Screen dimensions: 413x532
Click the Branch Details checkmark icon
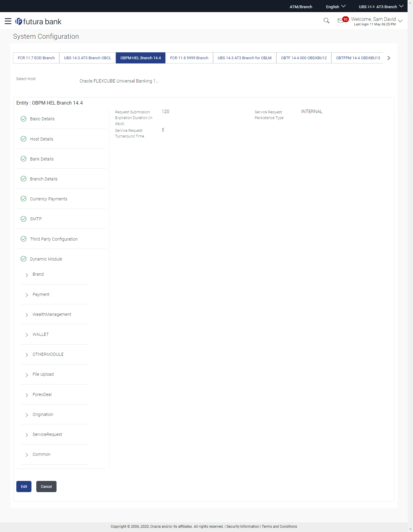[24, 179]
